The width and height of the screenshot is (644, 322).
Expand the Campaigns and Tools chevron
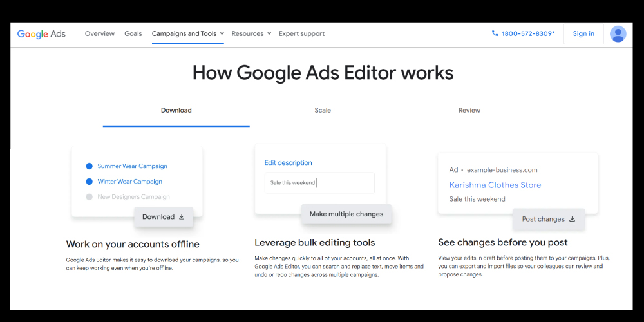click(x=222, y=33)
